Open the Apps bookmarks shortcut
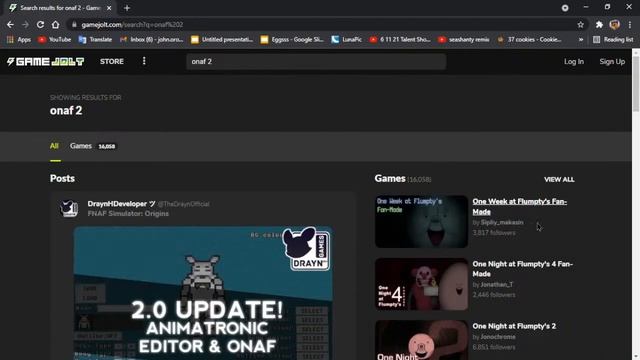This screenshot has height=360, width=640. (x=19, y=40)
